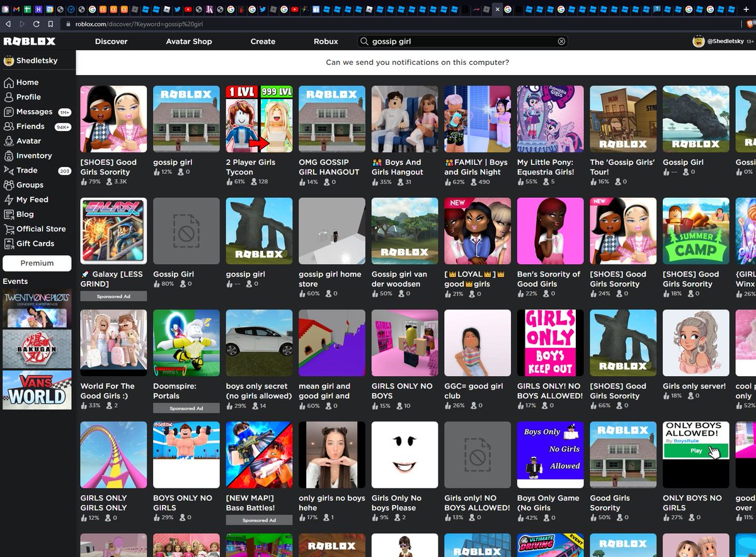Focus the gossip girl search field
The width and height of the screenshot is (756, 557).
(463, 42)
